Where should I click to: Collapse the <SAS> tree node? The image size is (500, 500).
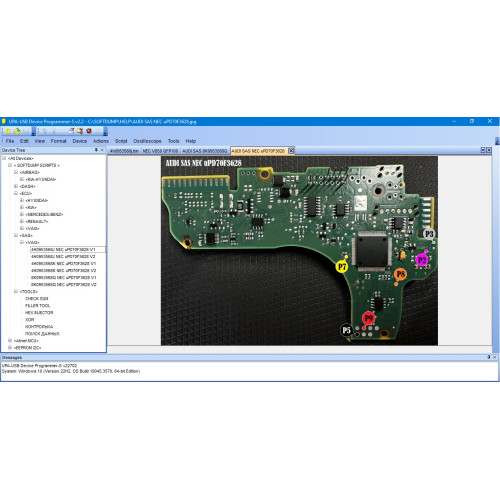pos(16,235)
